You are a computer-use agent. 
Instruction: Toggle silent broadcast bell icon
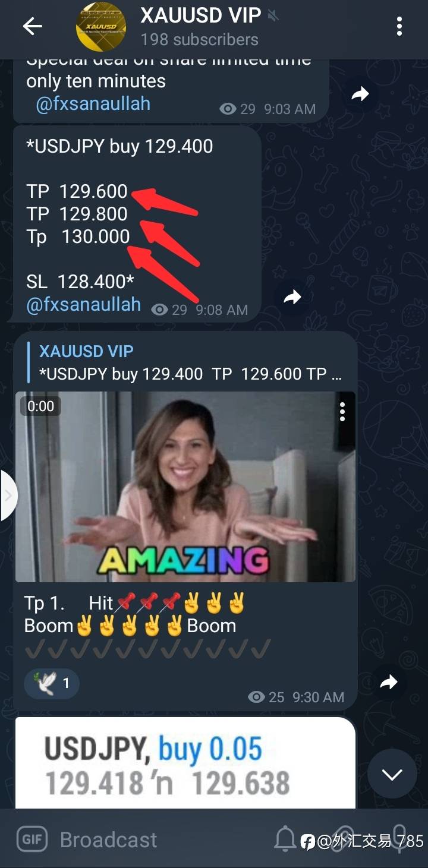coord(285,839)
